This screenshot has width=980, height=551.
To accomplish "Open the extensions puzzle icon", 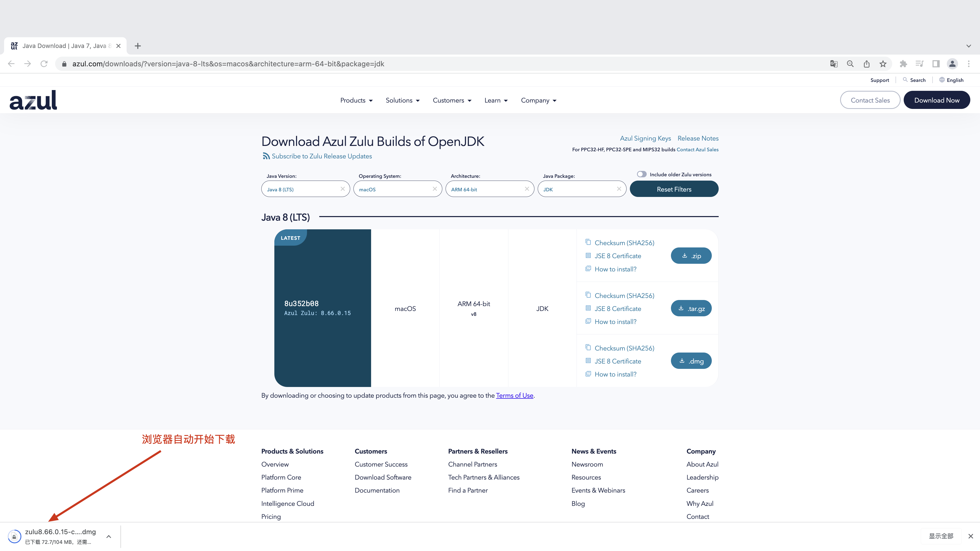I will 903,64.
